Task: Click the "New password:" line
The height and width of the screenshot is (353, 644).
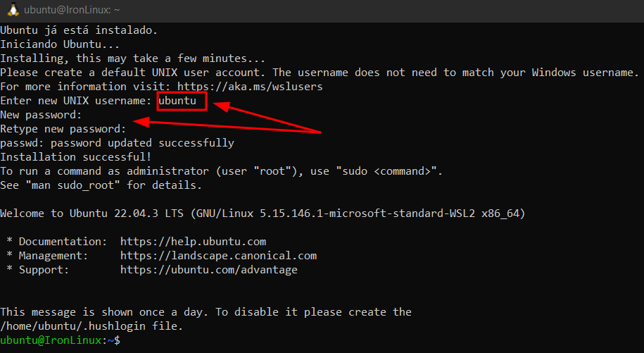Action: tap(41, 115)
